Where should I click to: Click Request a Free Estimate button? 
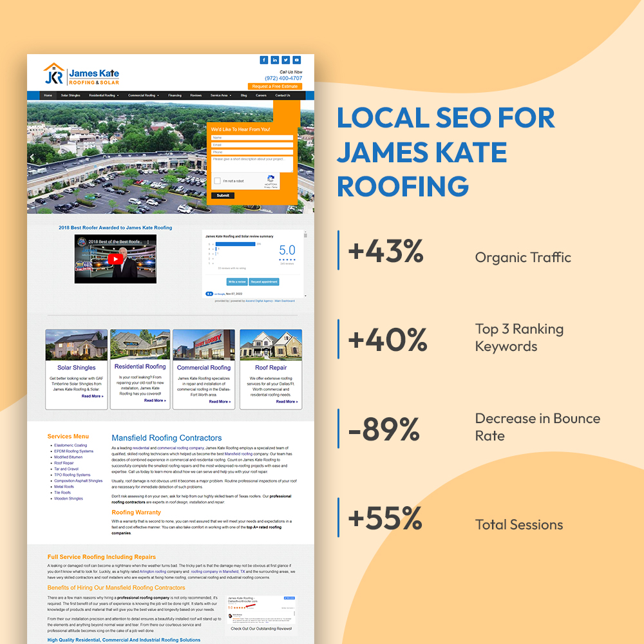point(275,86)
